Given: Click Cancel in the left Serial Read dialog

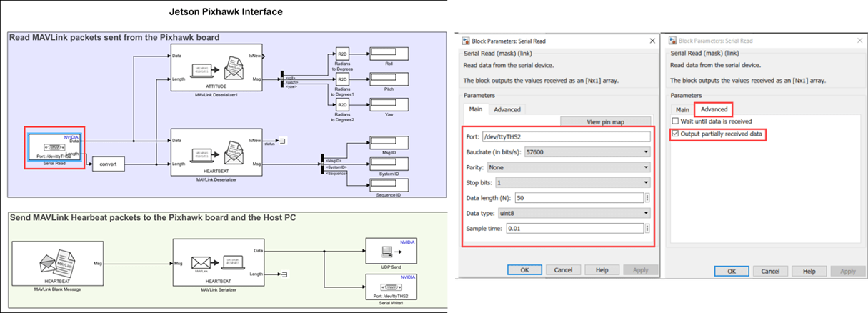Looking at the screenshot, I should pos(564,270).
